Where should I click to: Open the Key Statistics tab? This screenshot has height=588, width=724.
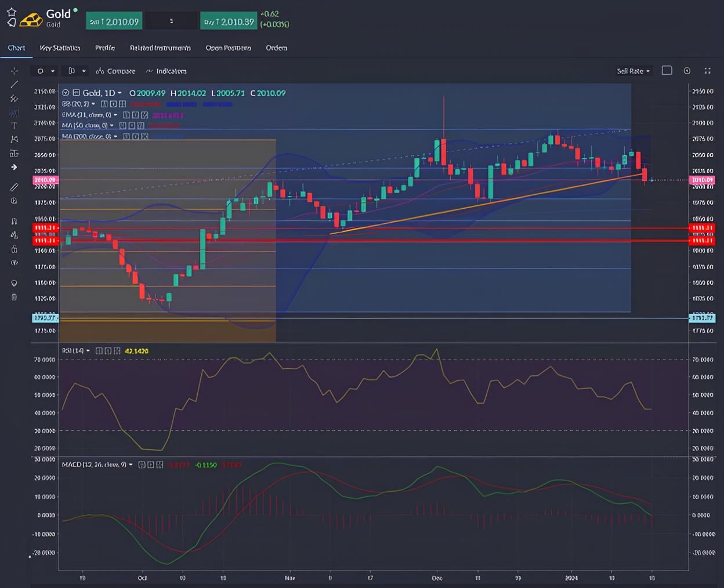pyautogui.click(x=60, y=48)
